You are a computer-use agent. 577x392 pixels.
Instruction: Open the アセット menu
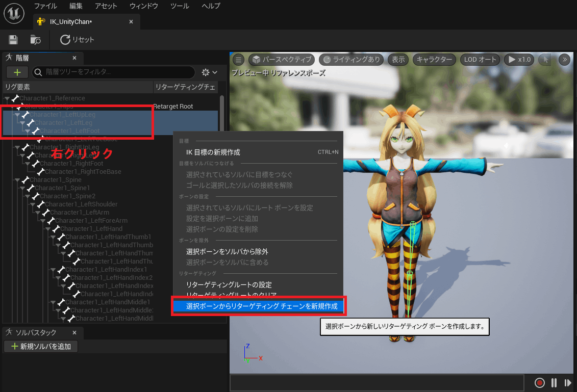106,6
